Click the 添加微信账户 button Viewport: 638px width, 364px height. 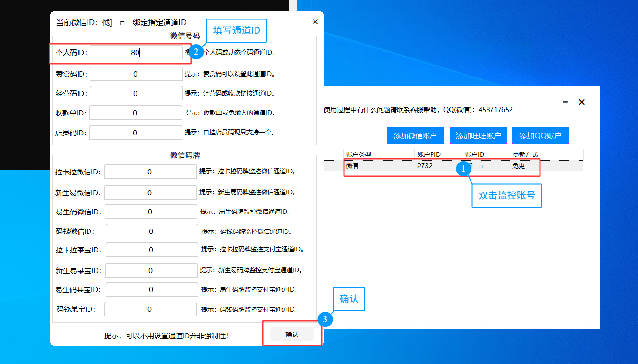[x=415, y=135]
